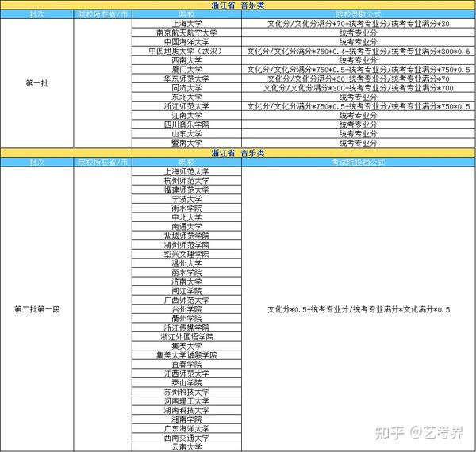Click the formula cell in 上海大学 row

pos(359,24)
